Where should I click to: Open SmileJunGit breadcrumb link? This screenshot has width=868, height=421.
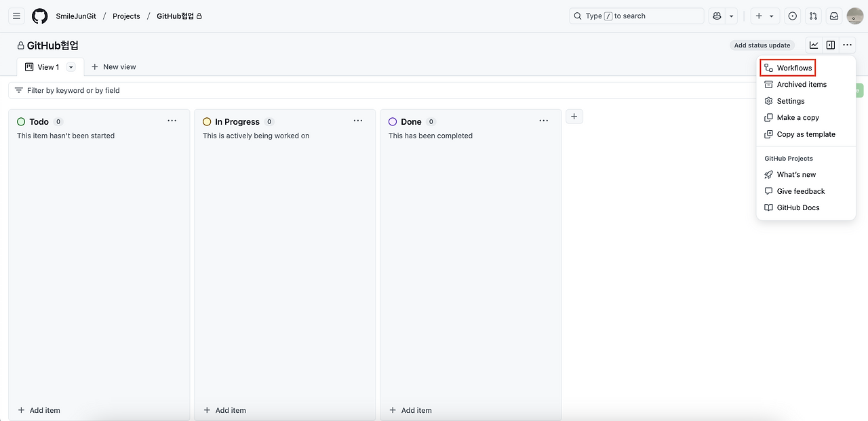tap(76, 16)
